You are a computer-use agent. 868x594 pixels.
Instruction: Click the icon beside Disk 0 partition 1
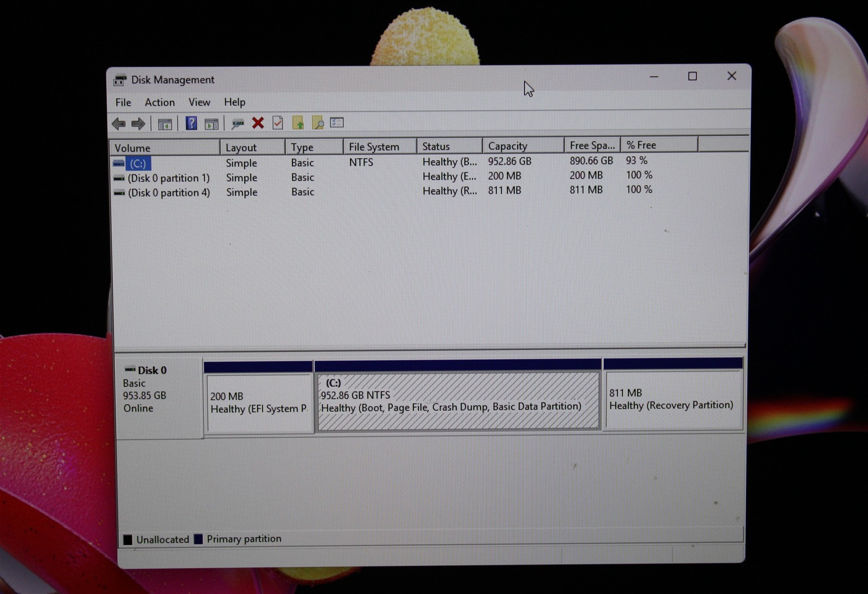coord(119,178)
